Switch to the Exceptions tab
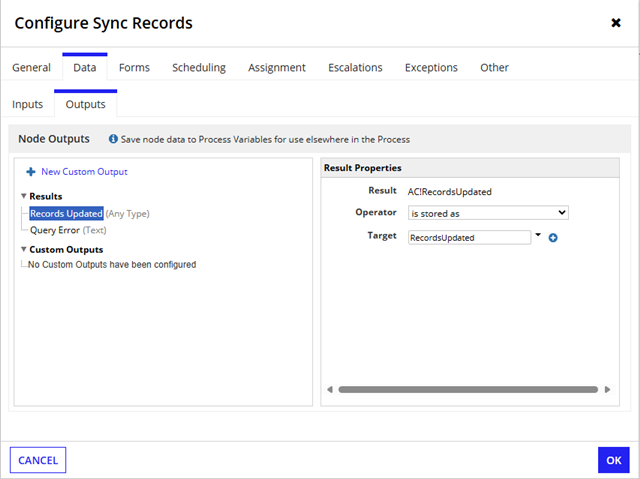Viewport: 640px width, 479px height. [x=431, y=68]
